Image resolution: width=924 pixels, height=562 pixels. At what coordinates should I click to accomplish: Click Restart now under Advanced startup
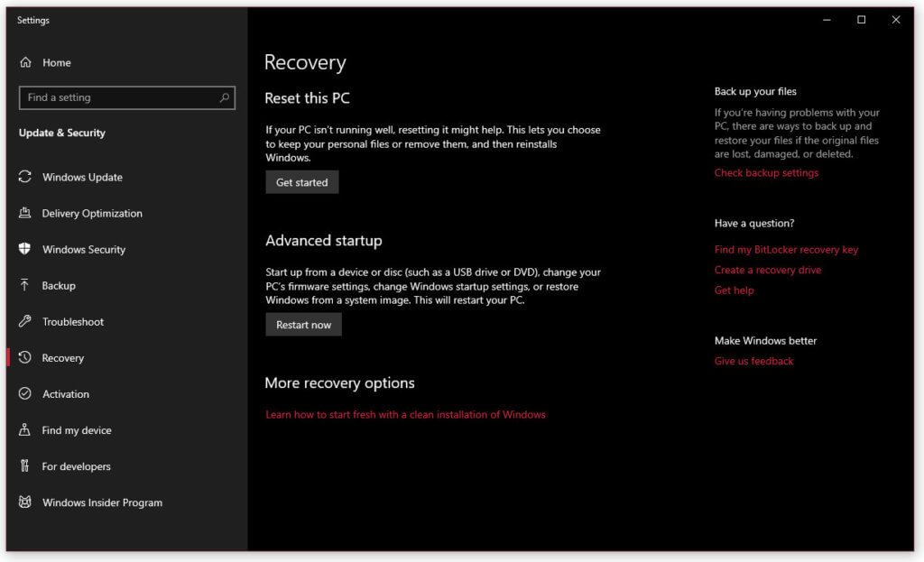point(303,325)
